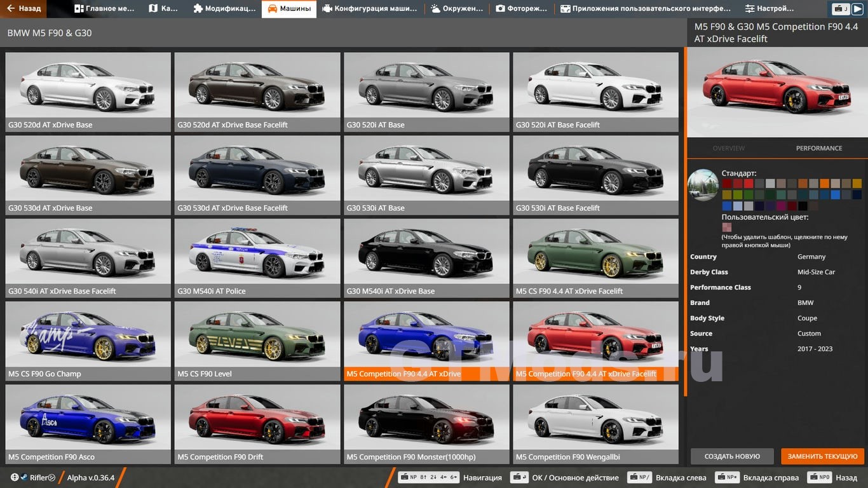Open the UI apps tab (Приложения пользовательского интерфейса)
Image resolution: width=868 pixels, height=488 pixels.
tap(645, 9)
